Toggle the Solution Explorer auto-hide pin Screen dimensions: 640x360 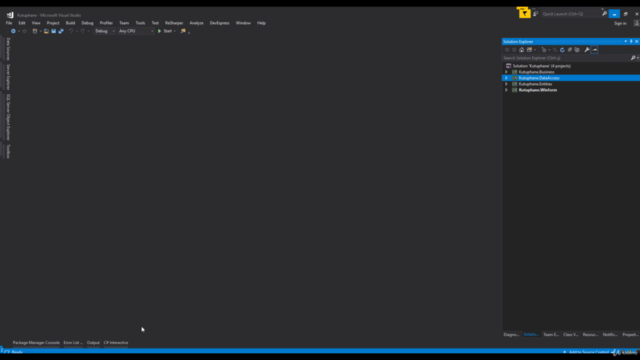[x=631, y=41]
